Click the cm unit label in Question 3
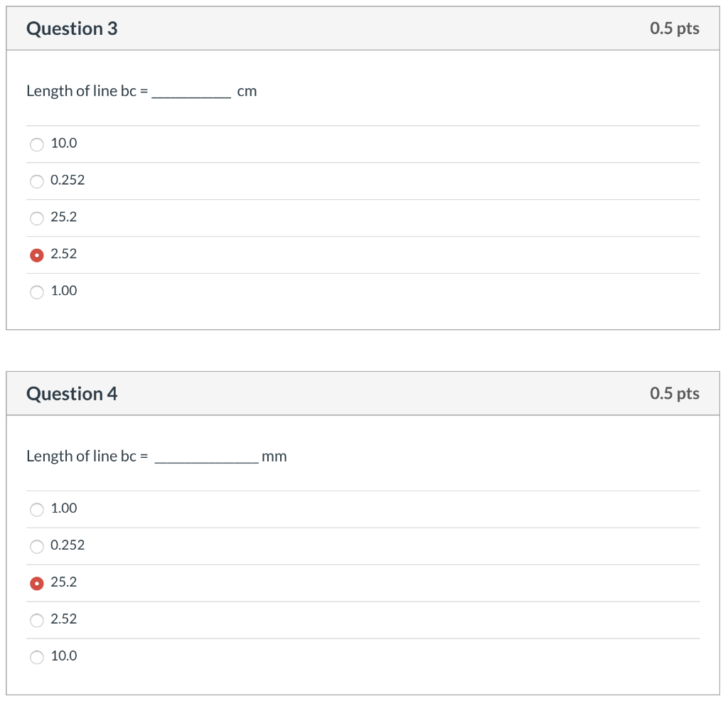The image size is (728, 706). 247,91
